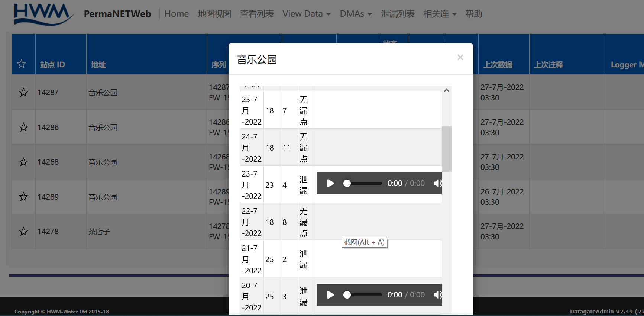This screenshot has width=644, height=316.
Task: Star favorite for station 14286
Action: pyautogui.click(x=23, y=128)
